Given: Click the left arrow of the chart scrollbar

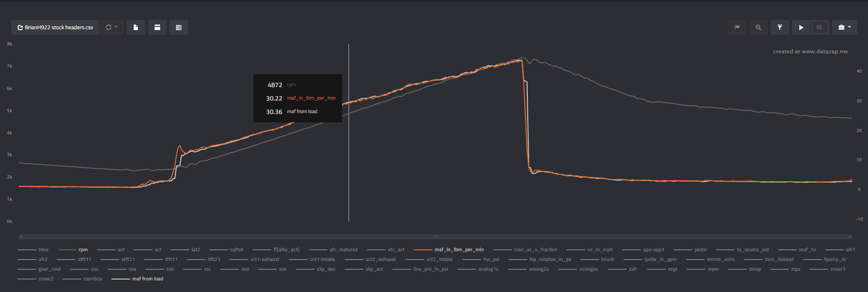Looking at the screenshot, I should click(20, 236).
